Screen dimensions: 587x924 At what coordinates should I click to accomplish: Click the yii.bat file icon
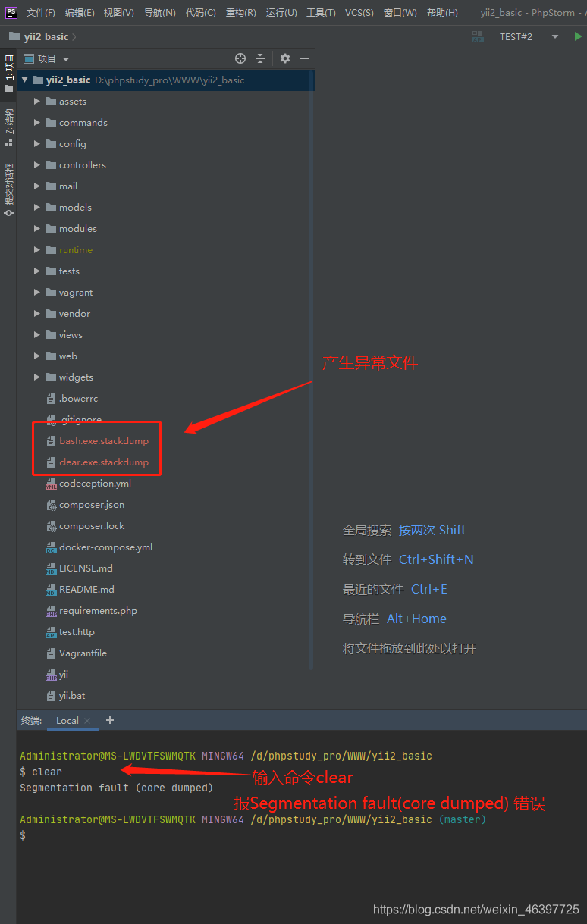click(x=51, y=696)
